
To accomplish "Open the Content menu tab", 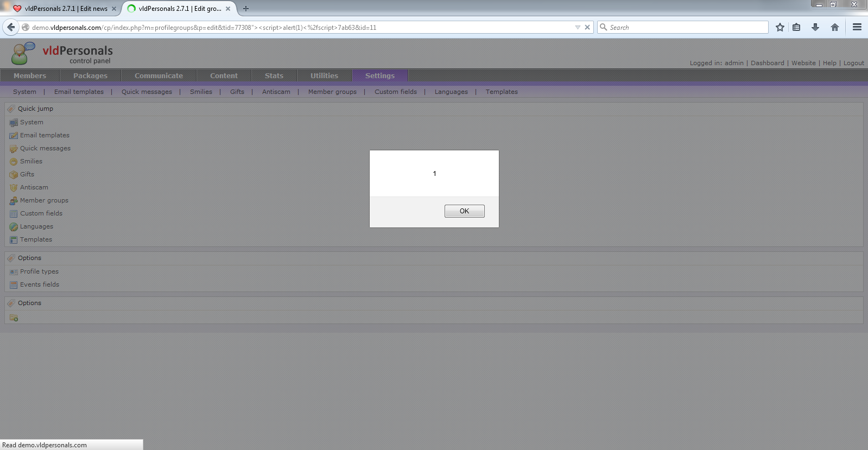I will coord(224,75).
